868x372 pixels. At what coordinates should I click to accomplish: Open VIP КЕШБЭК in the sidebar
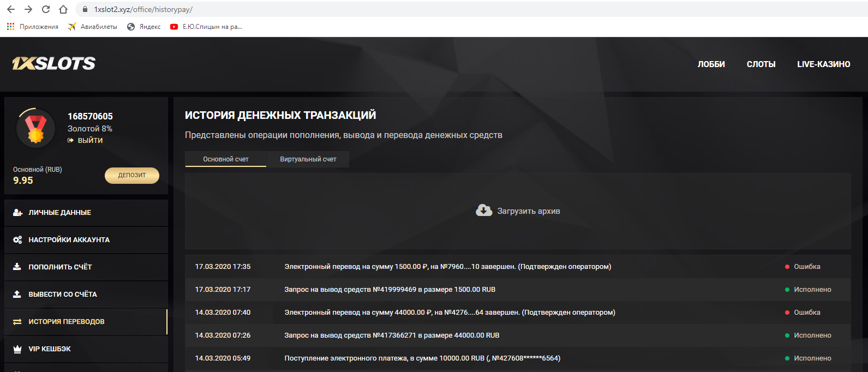click(86, 349)
